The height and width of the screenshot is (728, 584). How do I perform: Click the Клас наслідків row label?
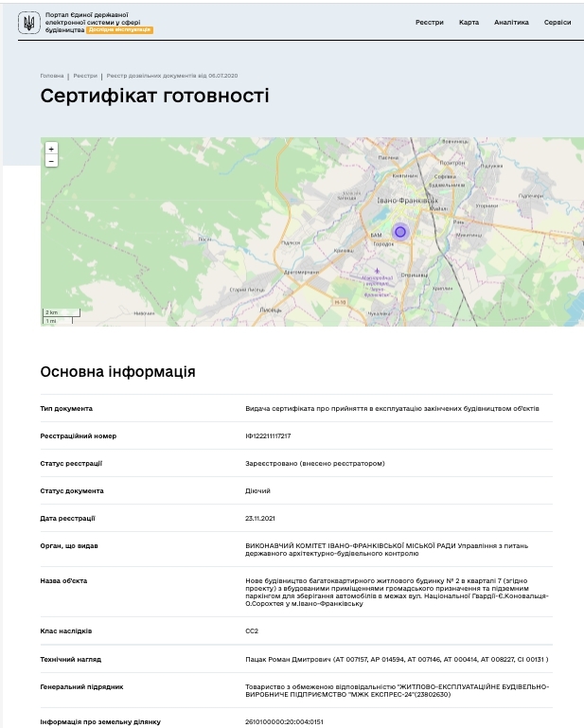(x=66, y=630)
